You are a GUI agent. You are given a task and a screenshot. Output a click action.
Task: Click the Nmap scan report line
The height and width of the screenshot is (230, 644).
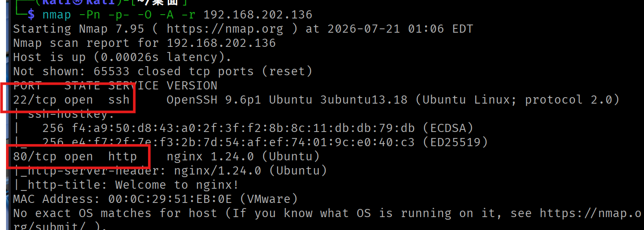coord(145,43)
